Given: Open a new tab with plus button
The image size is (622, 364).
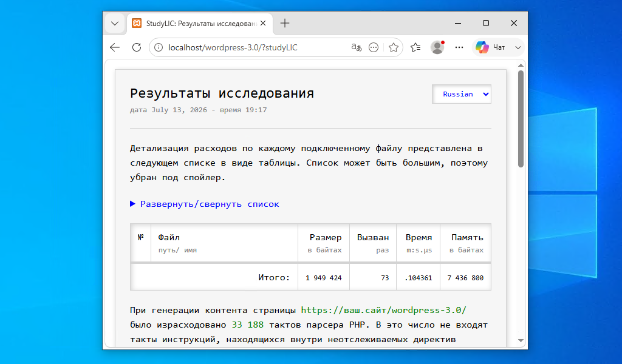Looking at the screenshot, I should click(285, 24).
